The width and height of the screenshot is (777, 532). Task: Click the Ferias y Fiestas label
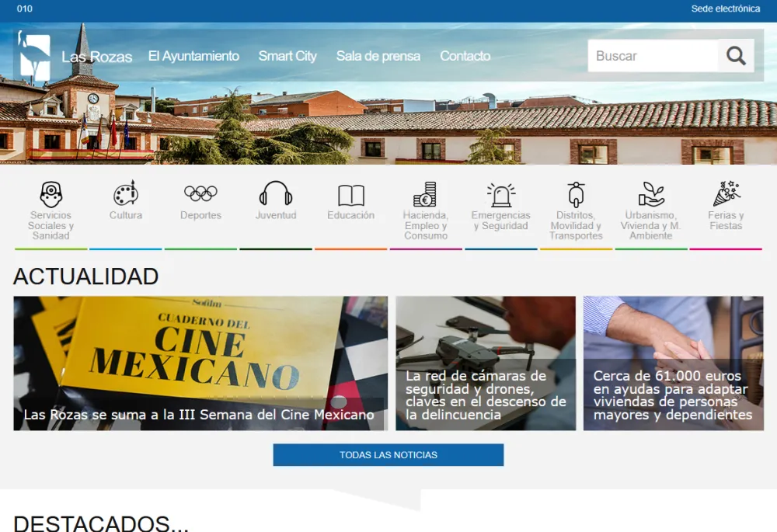point(726,221)
